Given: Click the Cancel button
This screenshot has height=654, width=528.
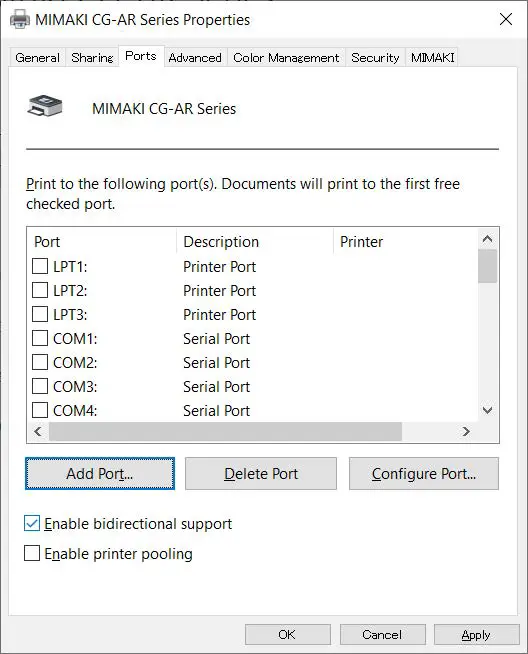Looking at the screenshot, I should (382, 634).
